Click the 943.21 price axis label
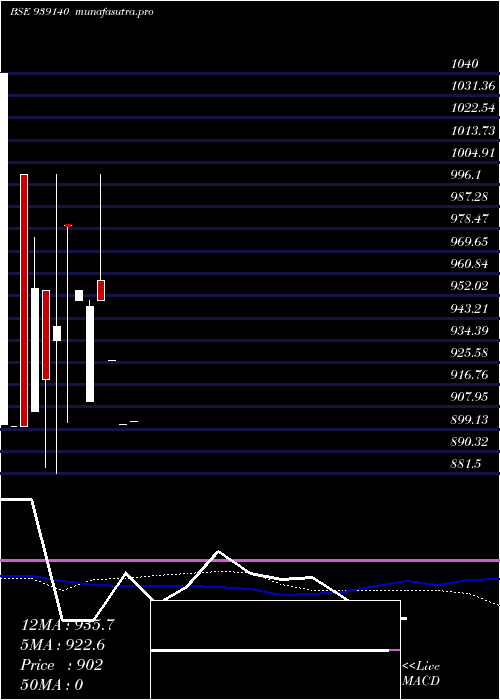Viewport: 500px width, 700px height. pos(469,308)
